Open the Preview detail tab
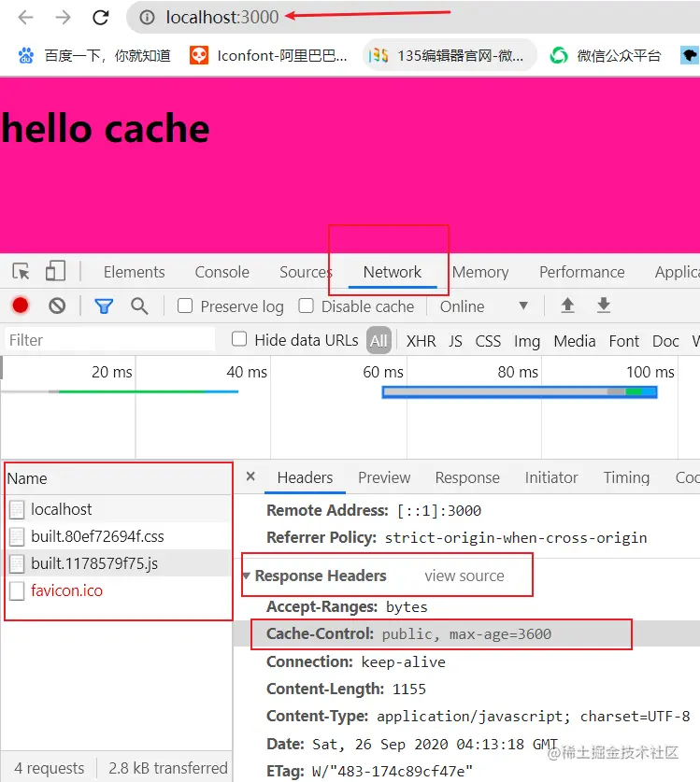700x782 pixels. (x=384, y=477)
